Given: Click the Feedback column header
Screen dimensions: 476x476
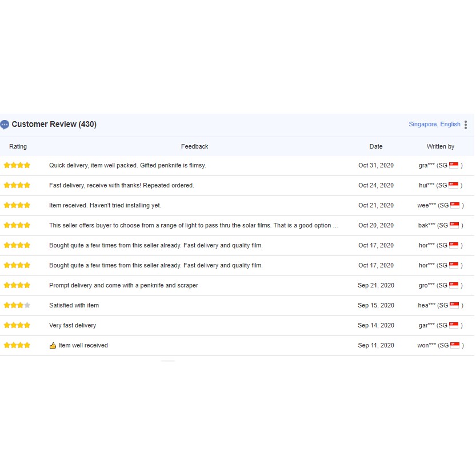Looking at the screenshot, I should 194,146.
